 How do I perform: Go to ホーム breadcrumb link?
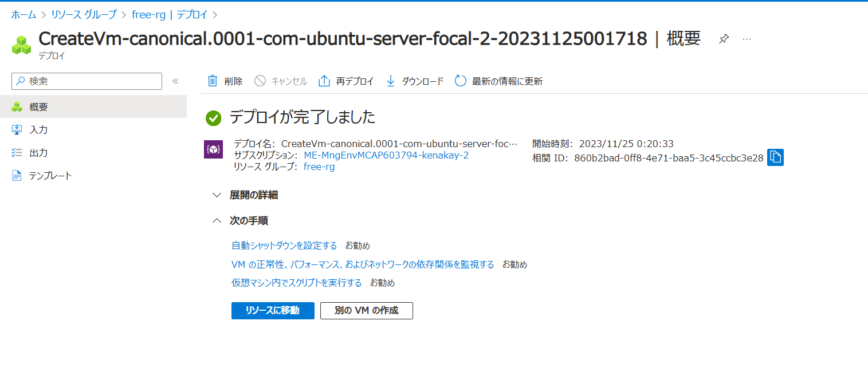(x=24, y=14)
